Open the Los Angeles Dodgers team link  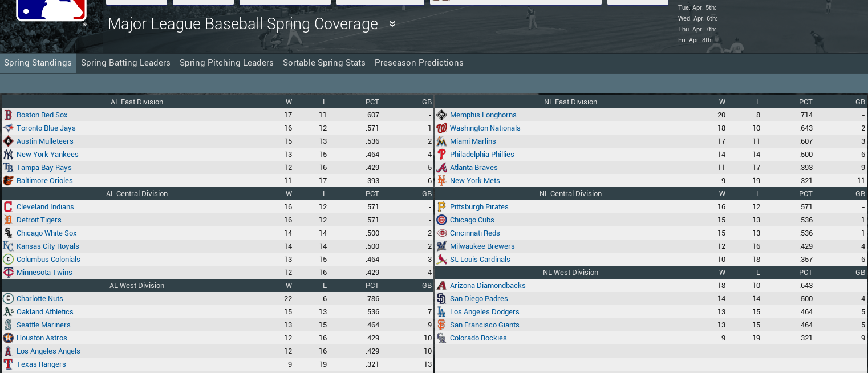485,312
